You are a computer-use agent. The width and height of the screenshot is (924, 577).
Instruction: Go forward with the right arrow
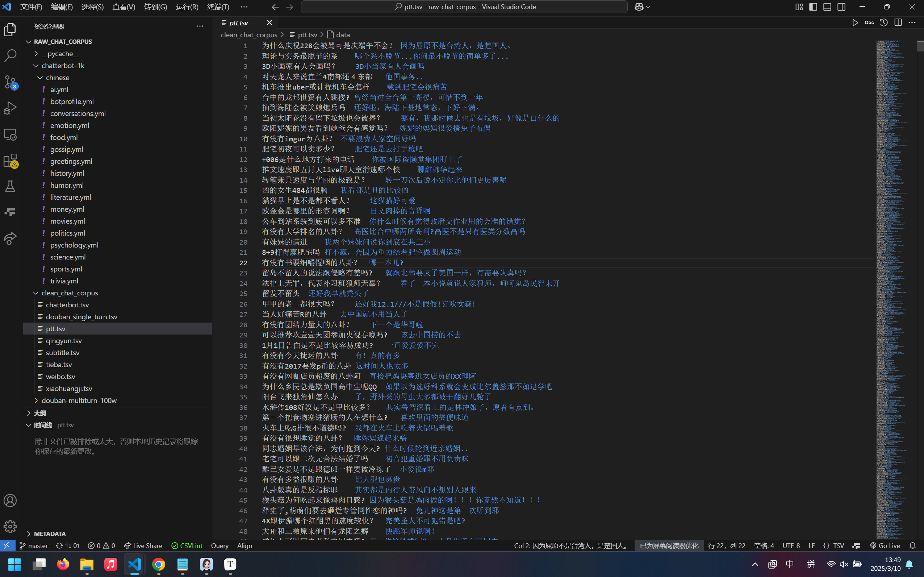(x=290, y=7)
